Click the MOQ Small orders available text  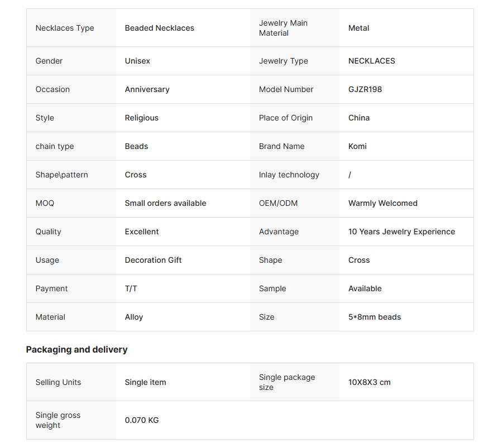tap(165, 203)
